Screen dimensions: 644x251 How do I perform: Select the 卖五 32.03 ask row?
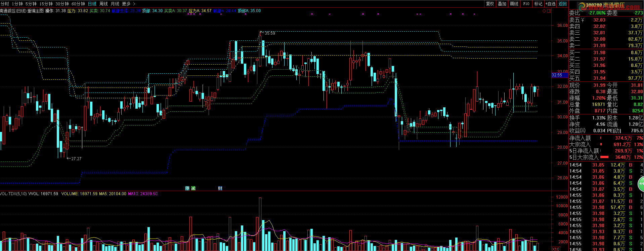(x=606, y=20)
